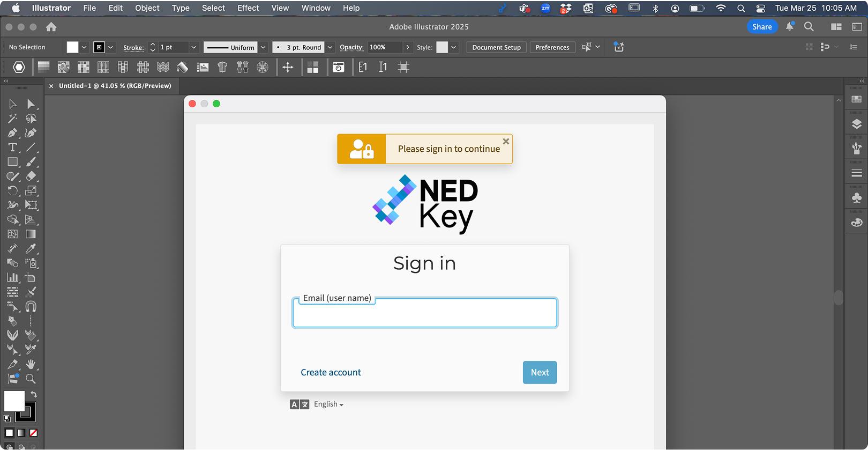The width and height of the screenshot is (868, 450).
Task: Expand the left toolbar panel chevrons
Action: pos(6,81)
